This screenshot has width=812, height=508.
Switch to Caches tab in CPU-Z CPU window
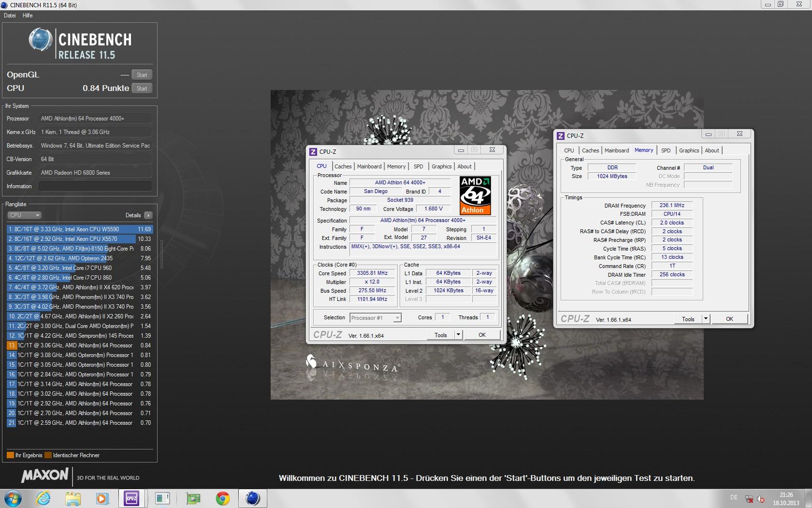(x=343, y=166)
